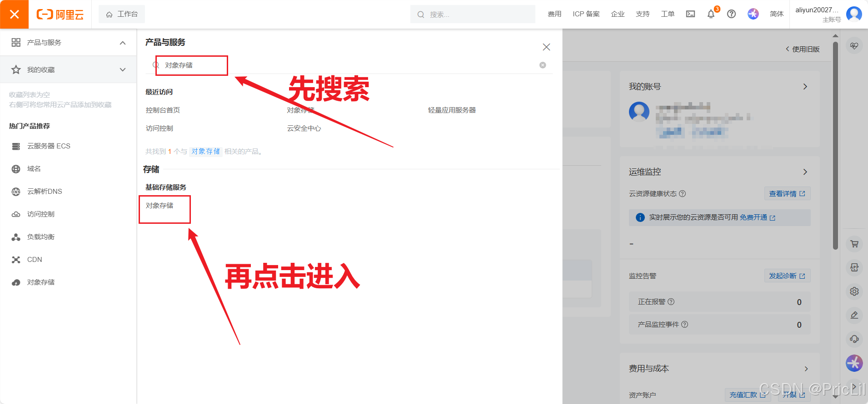Click the ECS server icon
Viewport: 868px width, 404px height.
click(16, 146)
